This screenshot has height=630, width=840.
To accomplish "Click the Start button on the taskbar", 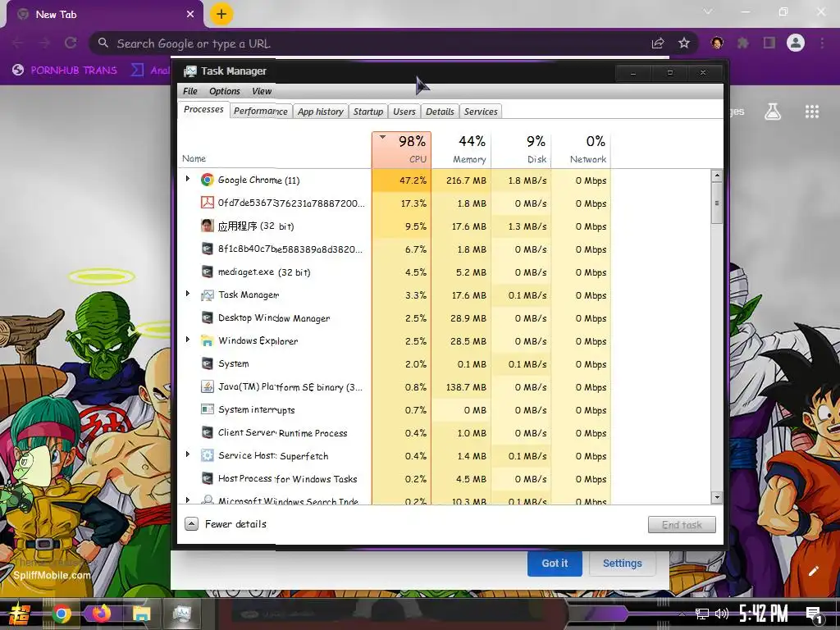I will (20, 614).
